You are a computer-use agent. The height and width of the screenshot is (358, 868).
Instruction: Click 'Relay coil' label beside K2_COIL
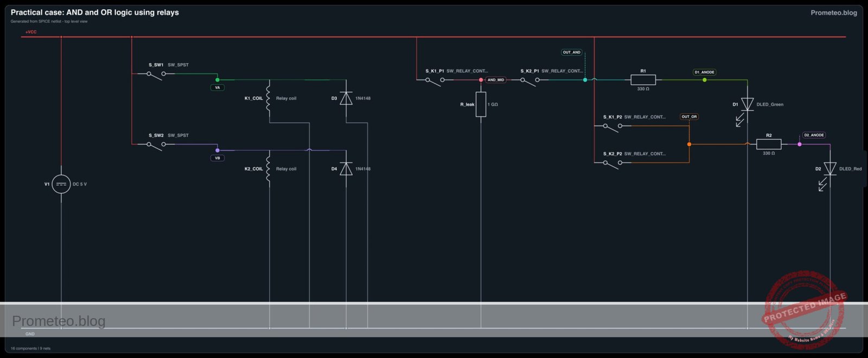(286, 169)
